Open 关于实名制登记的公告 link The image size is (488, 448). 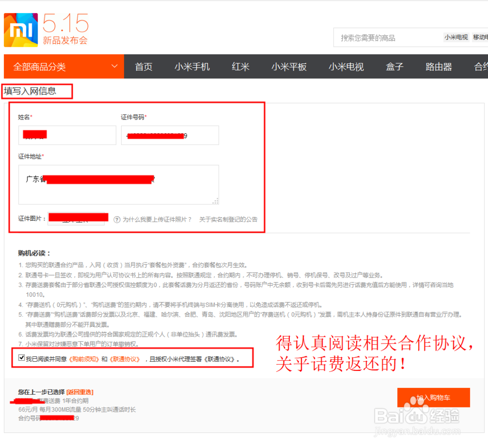(x=228, y=220)
